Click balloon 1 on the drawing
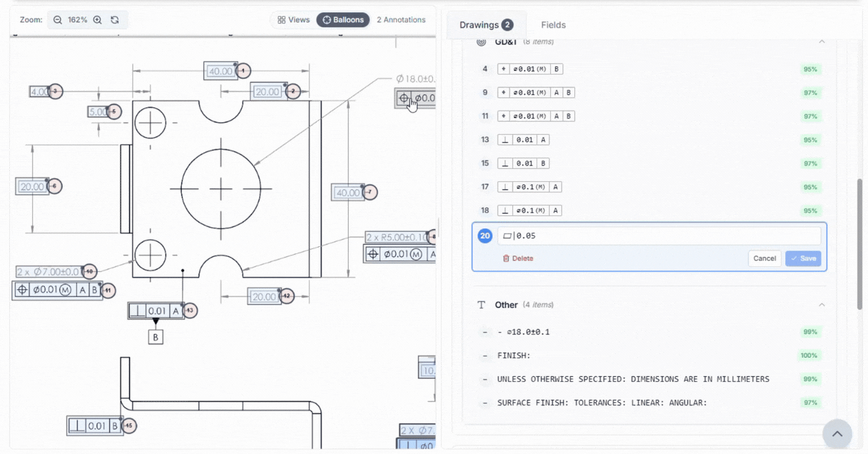This screenshot has width=868, height=454. [243, 70]
